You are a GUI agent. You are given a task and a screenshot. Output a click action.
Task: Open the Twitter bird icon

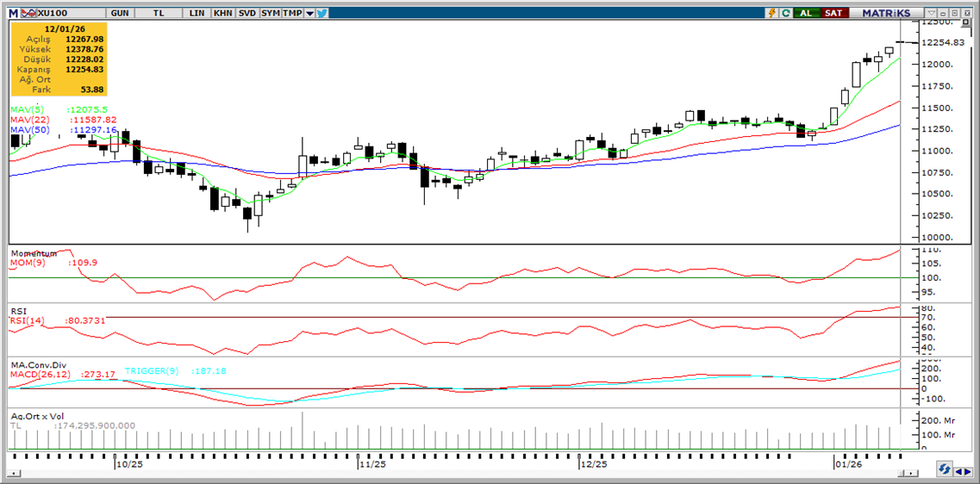click(321, 13)
